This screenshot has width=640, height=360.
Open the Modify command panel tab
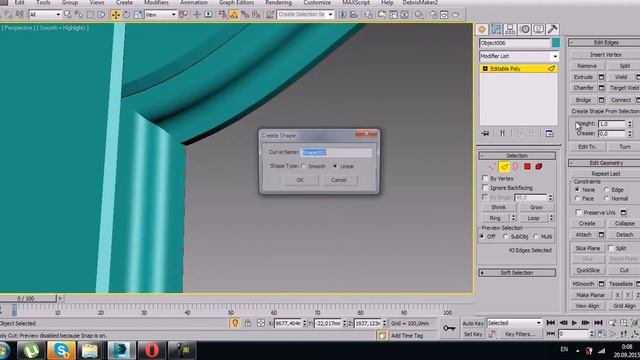click(x=496, y=29)
